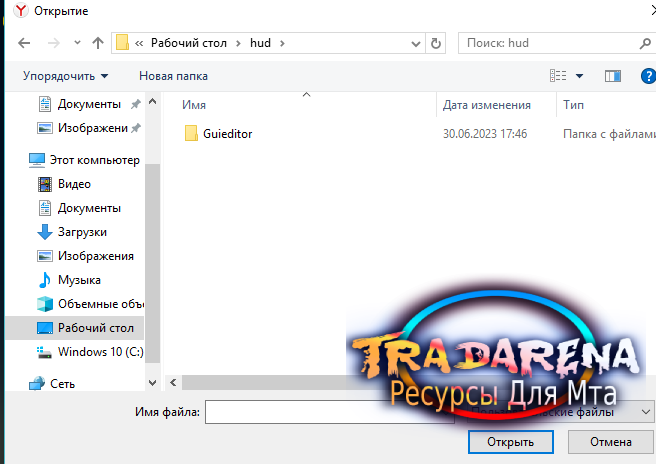
Task: Cancel with the 'Отмена' button
Action: [611, 442]
